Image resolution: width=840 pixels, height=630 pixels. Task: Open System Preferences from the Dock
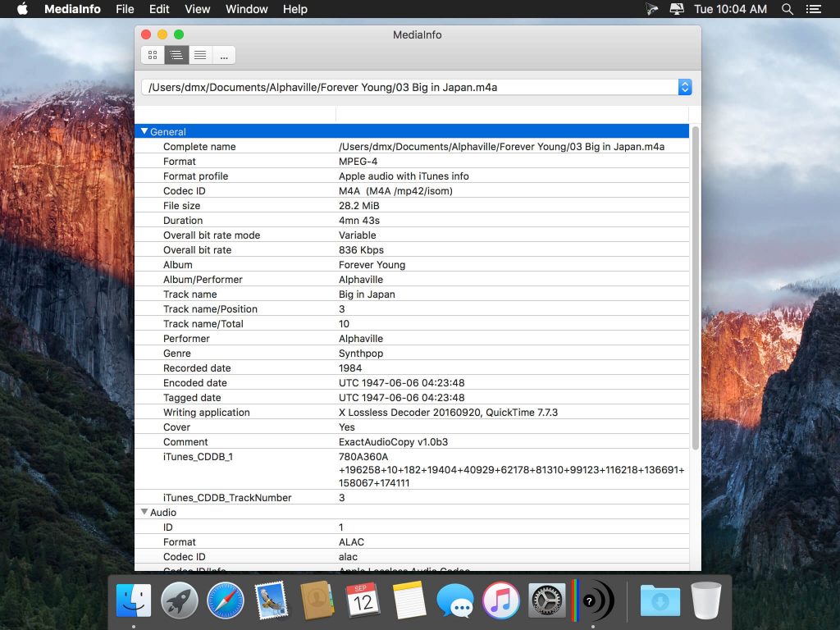(546, 600)
